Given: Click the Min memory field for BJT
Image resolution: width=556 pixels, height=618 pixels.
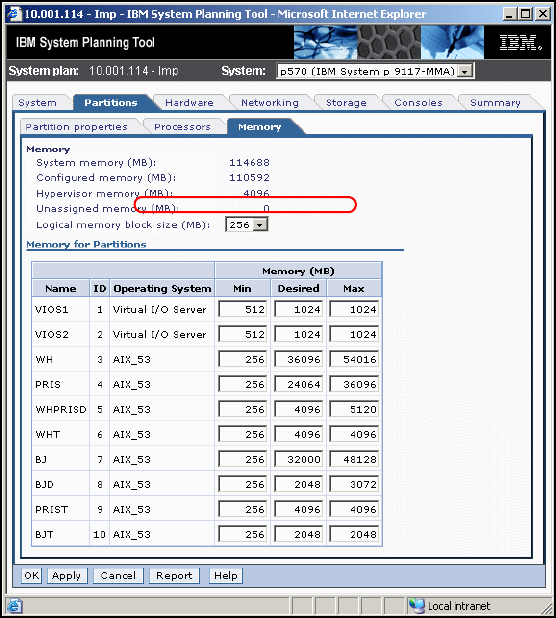Looking at the screenshot, I should point(242,534).
